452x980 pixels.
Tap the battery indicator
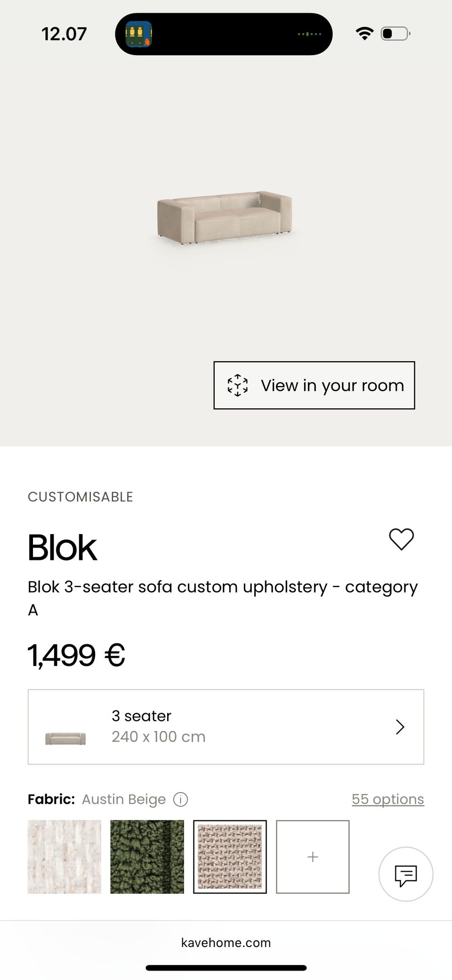395,34
